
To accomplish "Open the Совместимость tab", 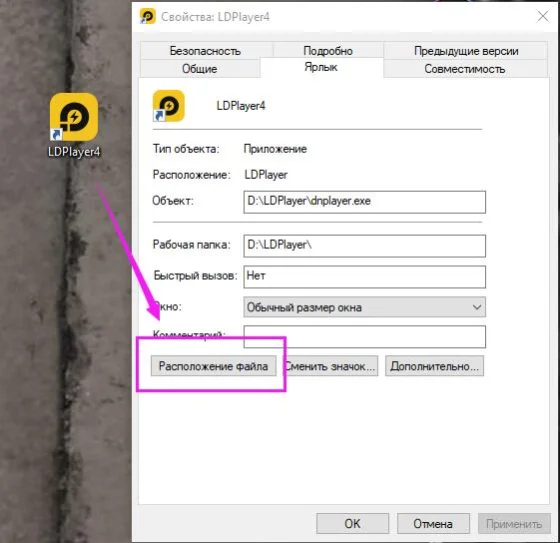I will click(465, 69).
